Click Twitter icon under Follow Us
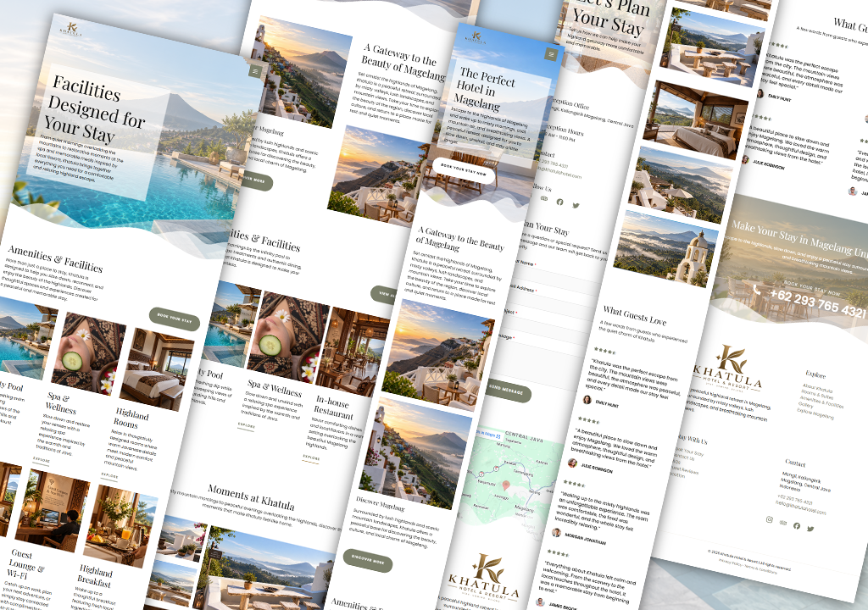 pyautogui.click(x=576, y=205)
